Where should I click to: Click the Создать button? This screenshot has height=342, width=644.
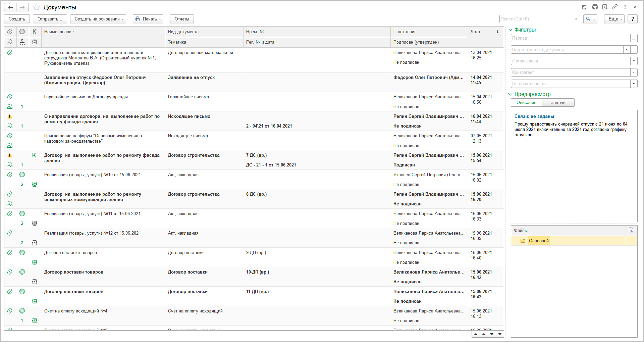(17, 19)
